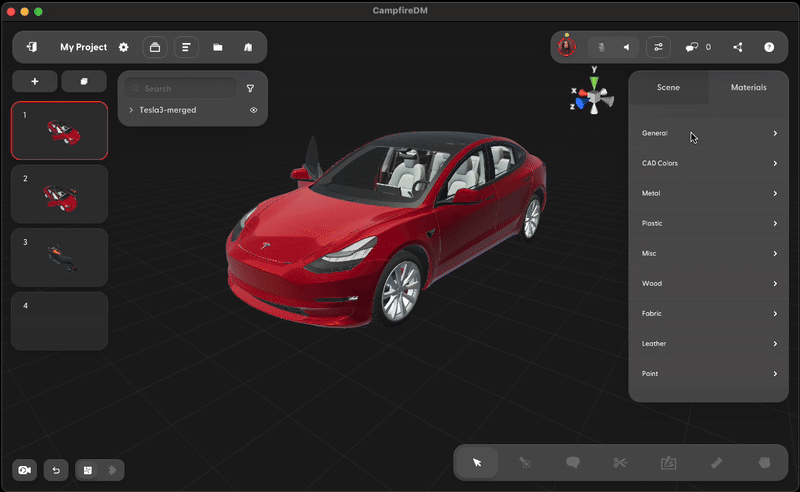This screenshot has height=492, width=800.
Task: Toggle the model hierarchy list button
Action: pyautogui.click(x=186, y=47)
